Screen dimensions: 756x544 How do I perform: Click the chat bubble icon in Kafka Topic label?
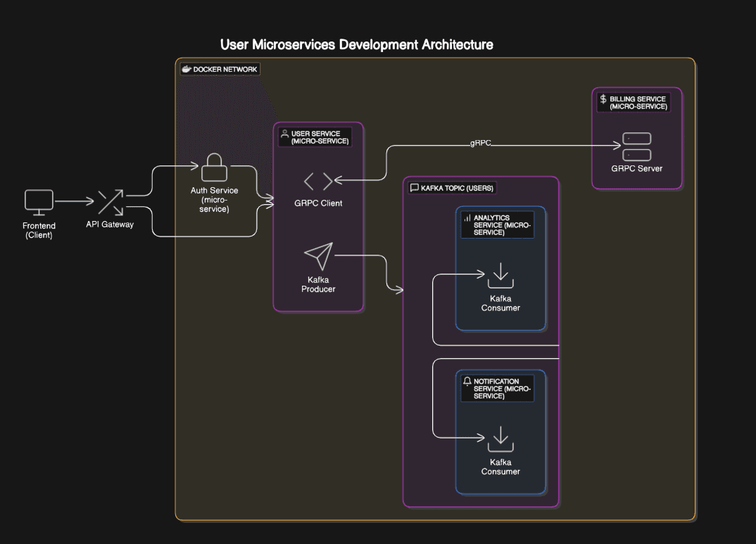[414, 187]
